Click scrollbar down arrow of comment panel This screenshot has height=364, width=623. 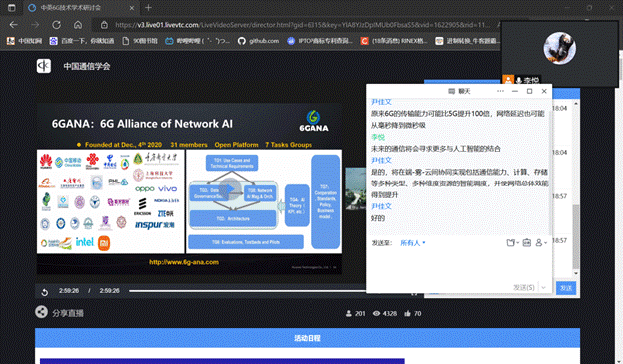(x=576, y=273)
